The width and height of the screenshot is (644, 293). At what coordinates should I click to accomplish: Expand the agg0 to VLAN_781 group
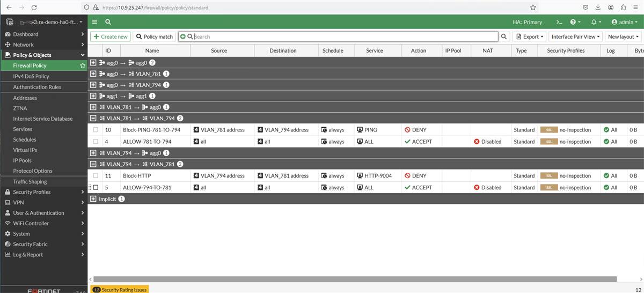93,74
